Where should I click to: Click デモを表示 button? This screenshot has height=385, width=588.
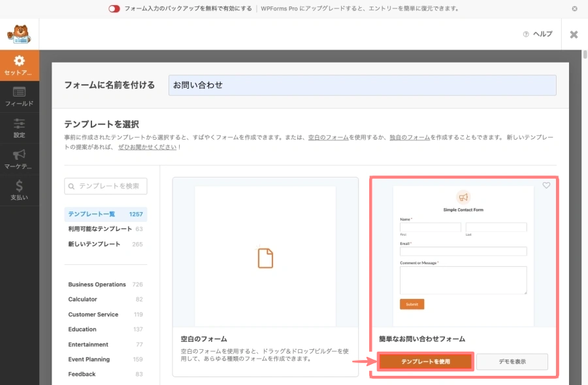pyautogui.click(x=512, y=362)
